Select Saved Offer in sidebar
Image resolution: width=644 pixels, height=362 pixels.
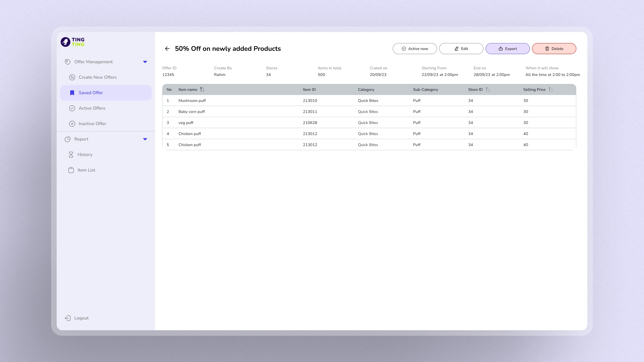coord(106,93)
